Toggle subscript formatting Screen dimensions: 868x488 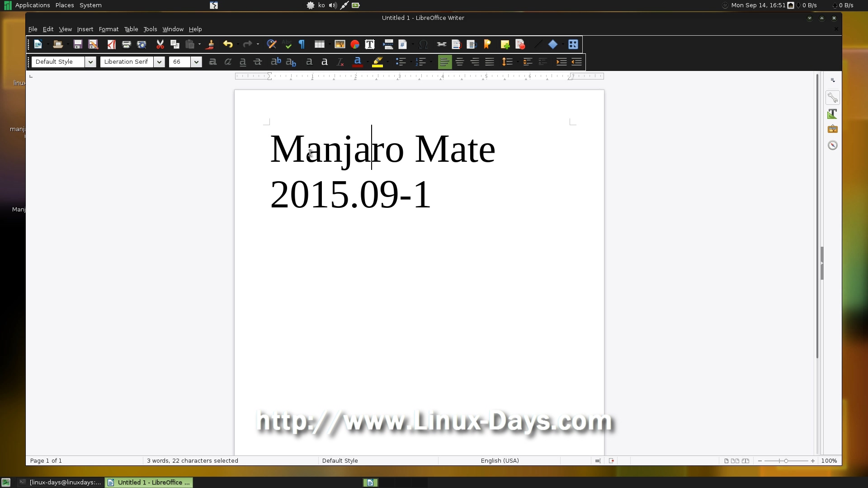(291, 62)
